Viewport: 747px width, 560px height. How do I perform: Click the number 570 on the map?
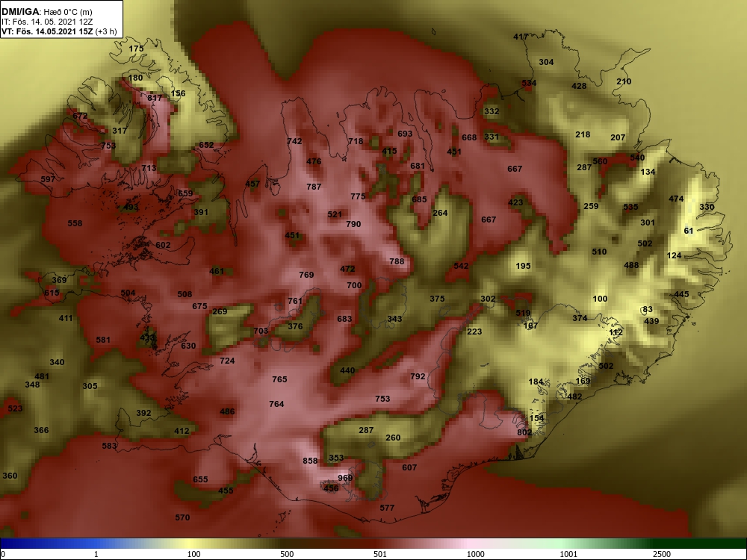[x=182, y=517]
